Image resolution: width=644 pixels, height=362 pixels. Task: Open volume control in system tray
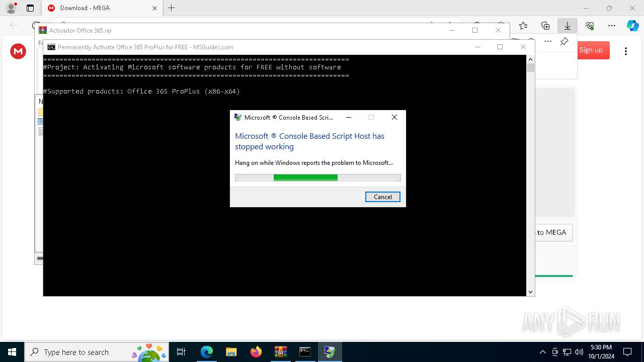click(579, 352)
